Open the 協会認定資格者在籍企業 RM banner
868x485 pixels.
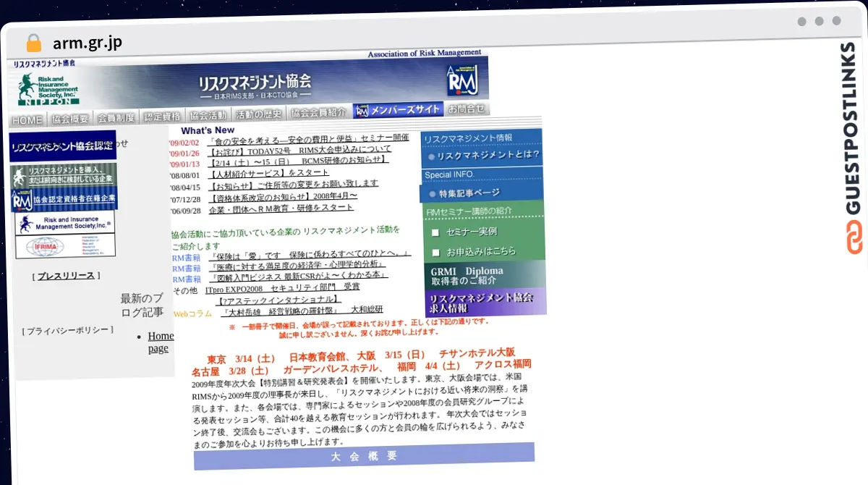(64, 199)
